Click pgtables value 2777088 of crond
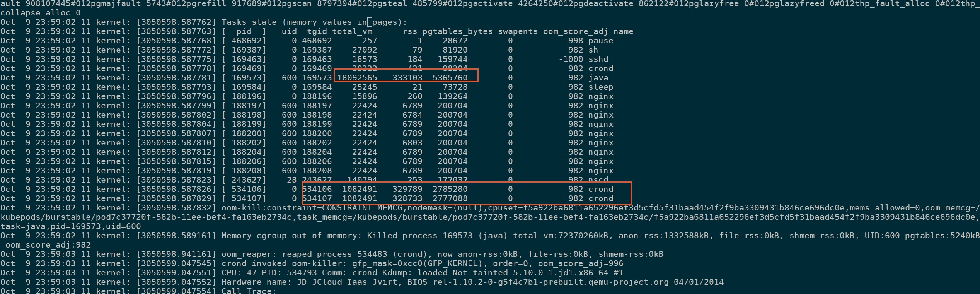The image size is (980, 294). (x=450, y=198)
